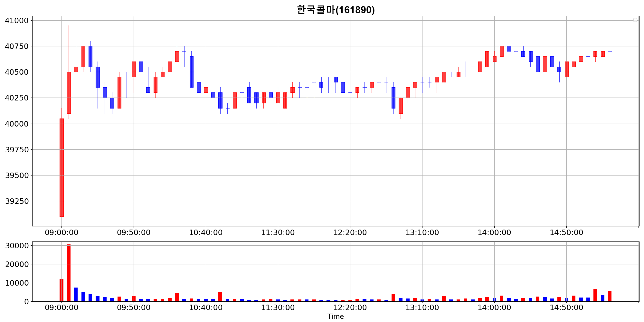
Task: Select the first red volume bar at 09:00:00
Action: 62,290
